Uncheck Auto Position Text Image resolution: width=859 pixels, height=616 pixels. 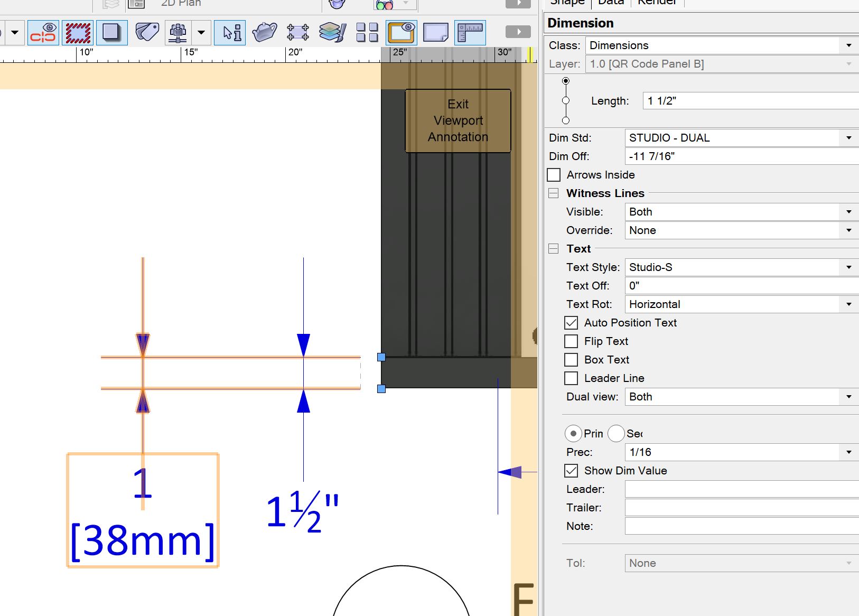click(x=571, y=323)
